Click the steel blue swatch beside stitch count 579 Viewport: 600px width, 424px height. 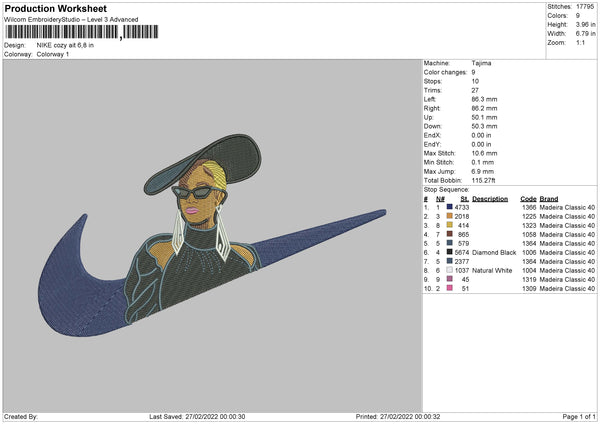(x=450, y=243)
